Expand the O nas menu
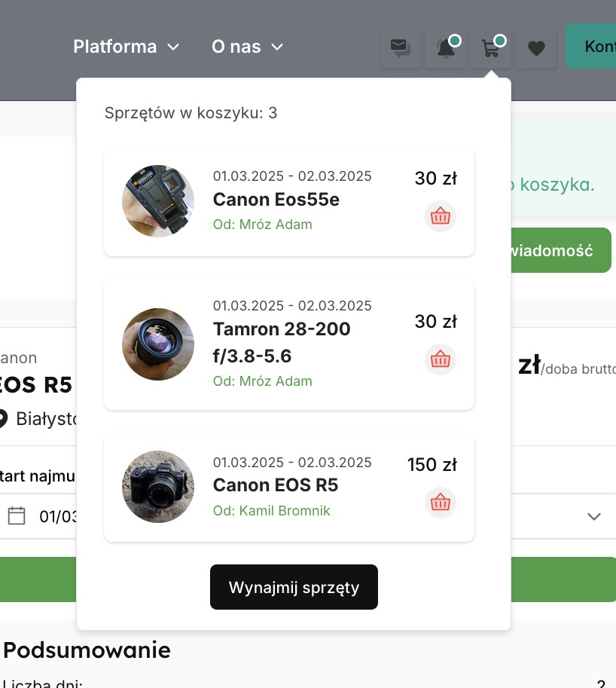 click(x=247, y=47)
